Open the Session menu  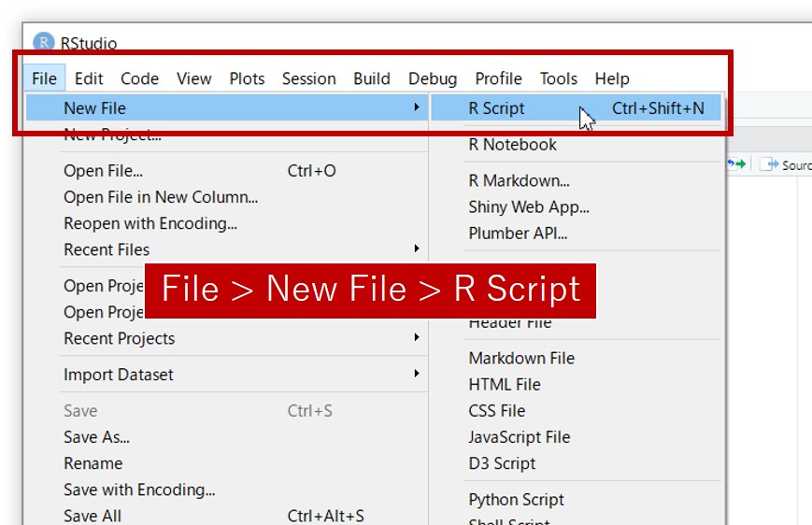(x=308, y=78)
